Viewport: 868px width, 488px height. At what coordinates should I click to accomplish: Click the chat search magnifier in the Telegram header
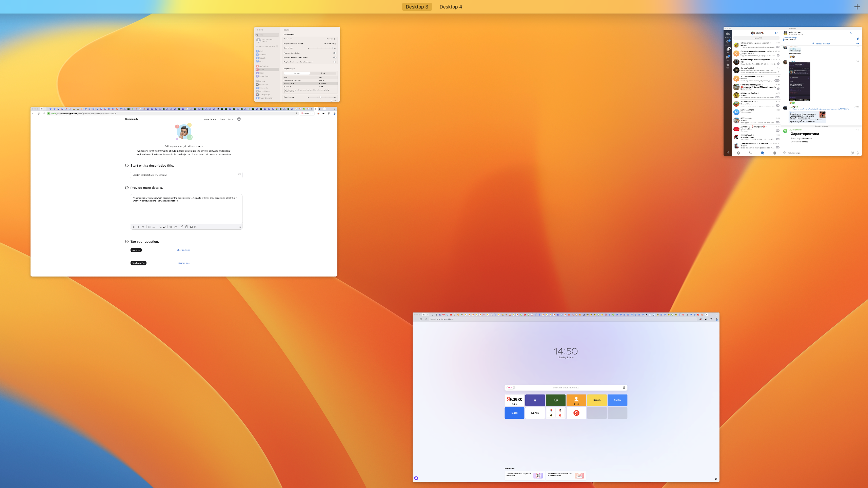[x=851, y=33]
